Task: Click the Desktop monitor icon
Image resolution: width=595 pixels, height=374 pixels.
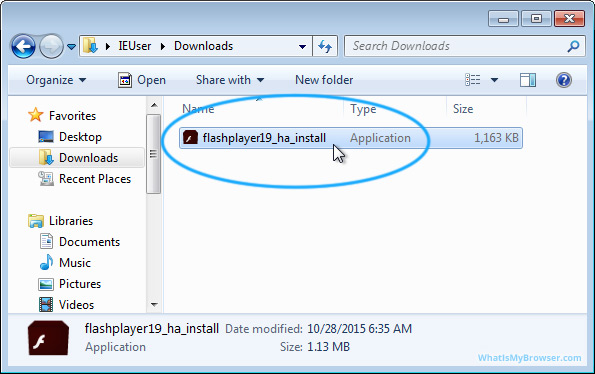Action: [x=46, y=137]
